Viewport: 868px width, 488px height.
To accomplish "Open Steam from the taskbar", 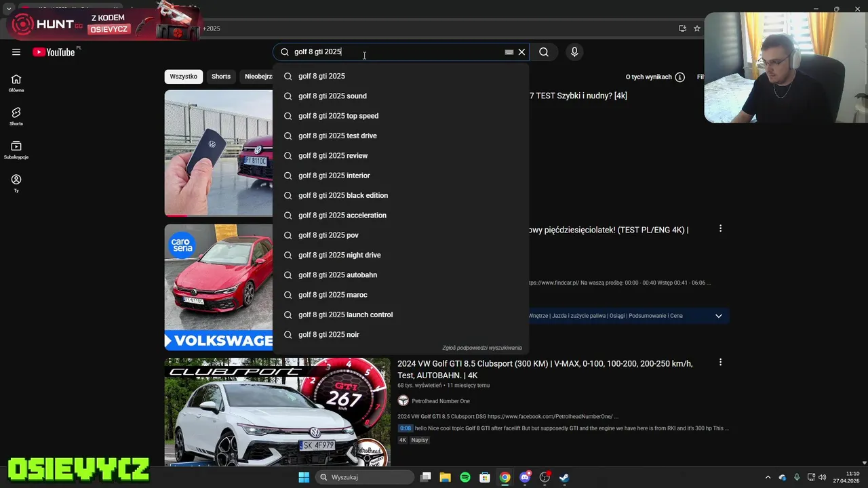I will (564, 477).
